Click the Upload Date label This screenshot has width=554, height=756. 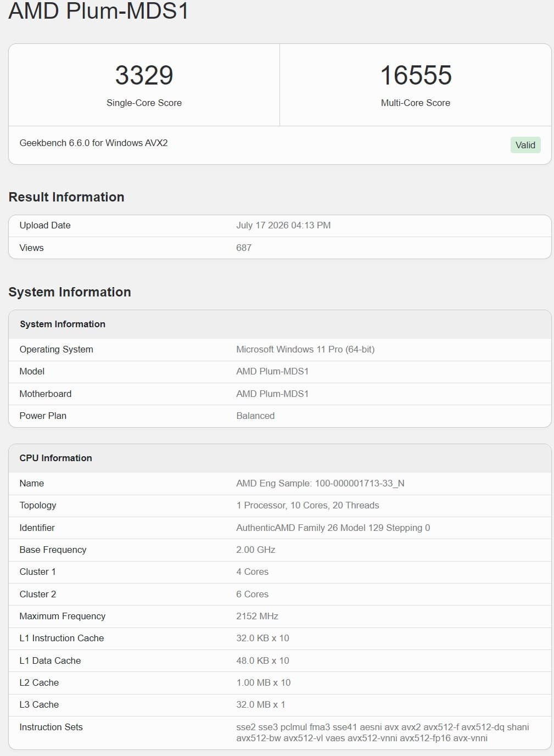click(x=45, y=225)
